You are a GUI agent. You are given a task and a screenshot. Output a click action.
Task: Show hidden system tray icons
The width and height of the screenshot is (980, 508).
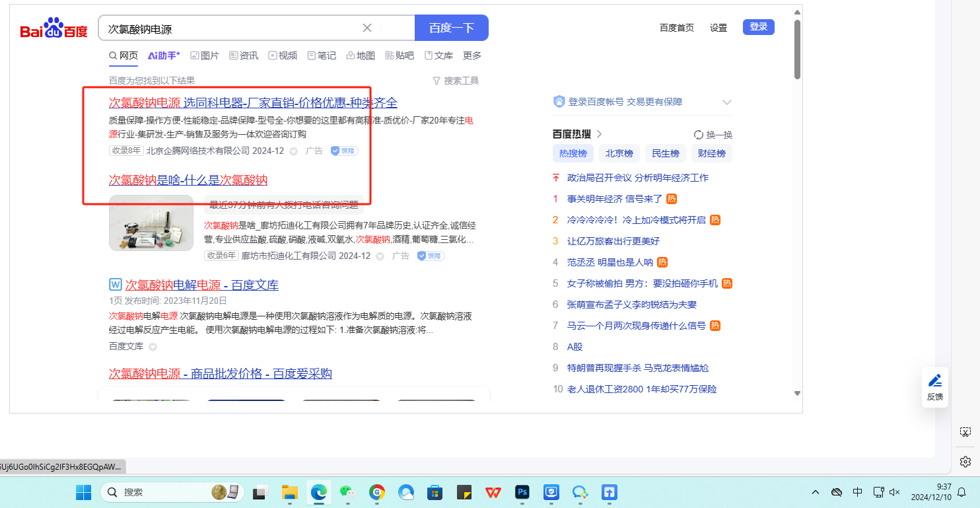816,492
